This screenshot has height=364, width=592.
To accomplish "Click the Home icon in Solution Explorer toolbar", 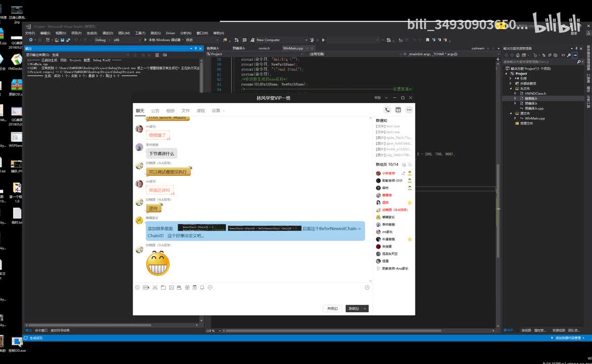I will (518, 55).
